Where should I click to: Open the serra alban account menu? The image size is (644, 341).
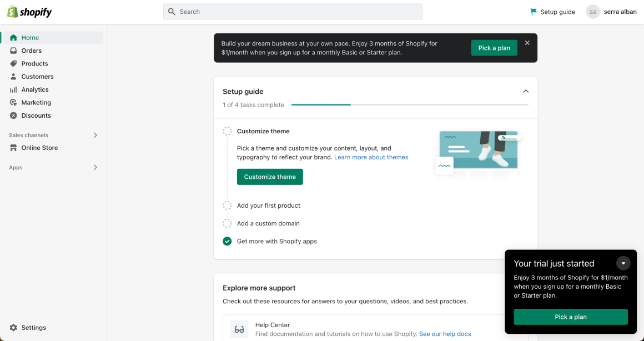pos(611,11)
